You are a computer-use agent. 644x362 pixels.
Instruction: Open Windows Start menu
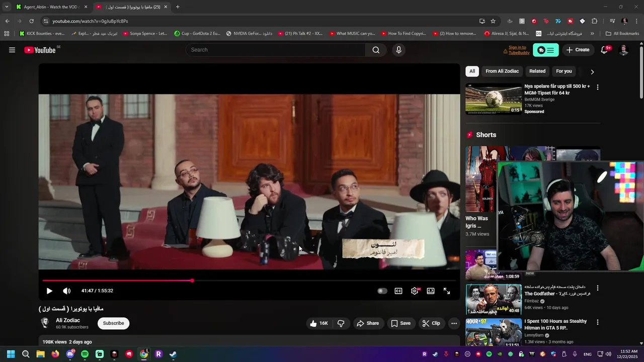coord(11,354)
